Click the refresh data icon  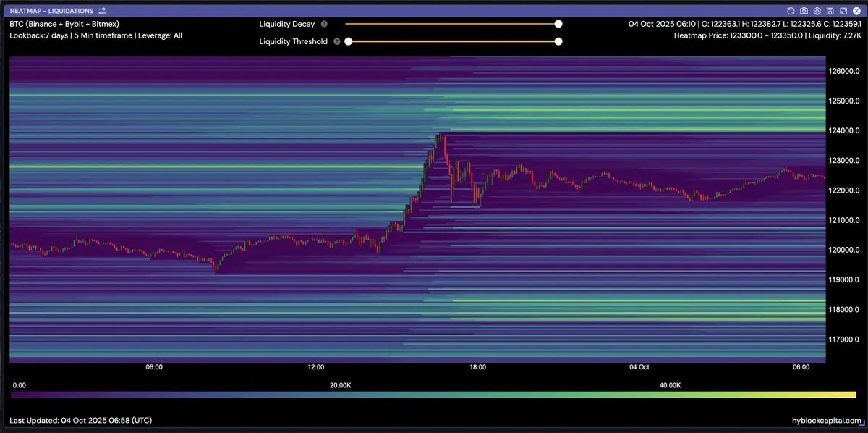pos(791,11)
